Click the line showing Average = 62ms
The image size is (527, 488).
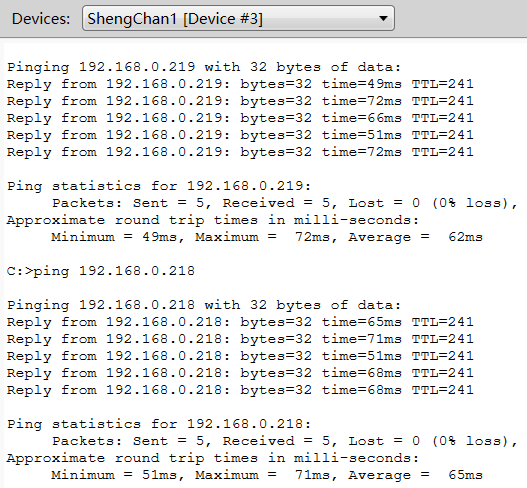point(267,237)
